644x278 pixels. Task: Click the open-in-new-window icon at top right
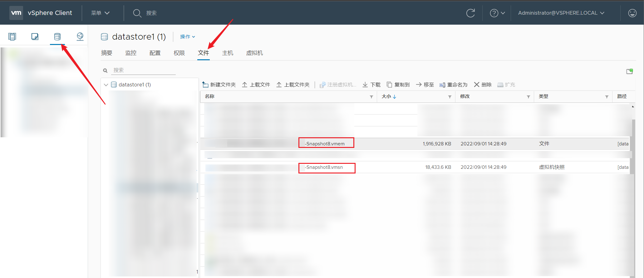pyautogui.click(x=630, y=71)
